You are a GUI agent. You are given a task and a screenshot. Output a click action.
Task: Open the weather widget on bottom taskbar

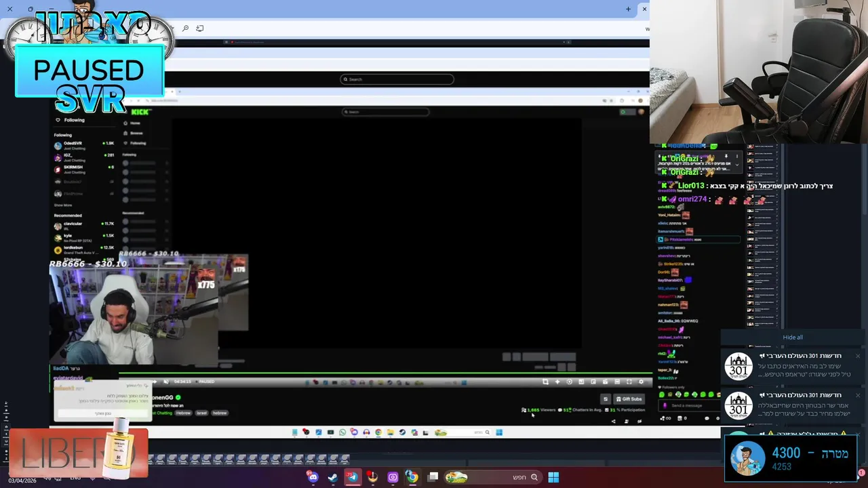(456, 477)
